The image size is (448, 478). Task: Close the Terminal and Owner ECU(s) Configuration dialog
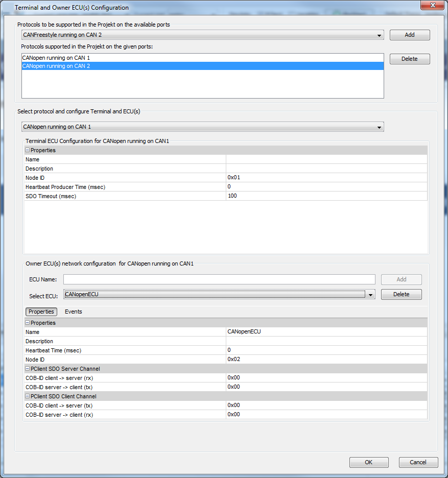433,6
